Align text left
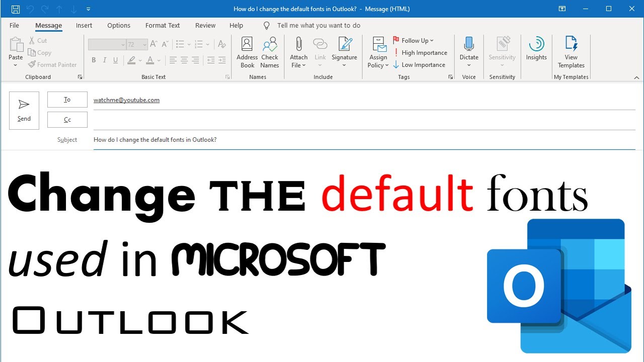644x362 pixels. pos(173,60)
